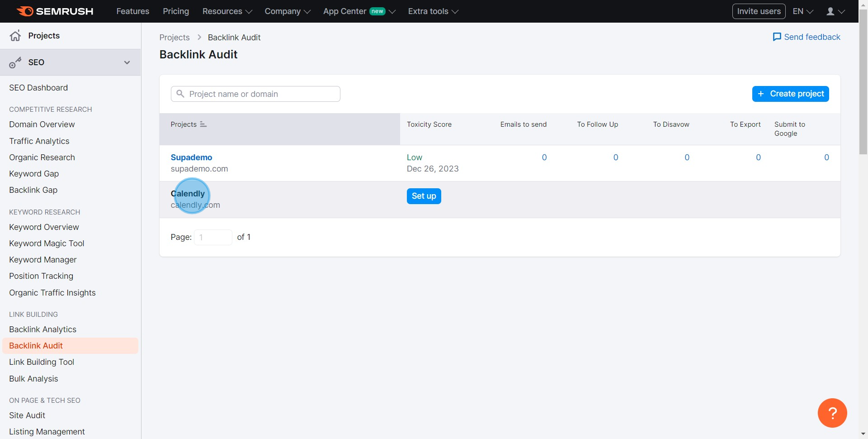Click the Toxicity Score column header
Image resolution: width=868 pixels, height=439 pixels.
click(429, 124)
